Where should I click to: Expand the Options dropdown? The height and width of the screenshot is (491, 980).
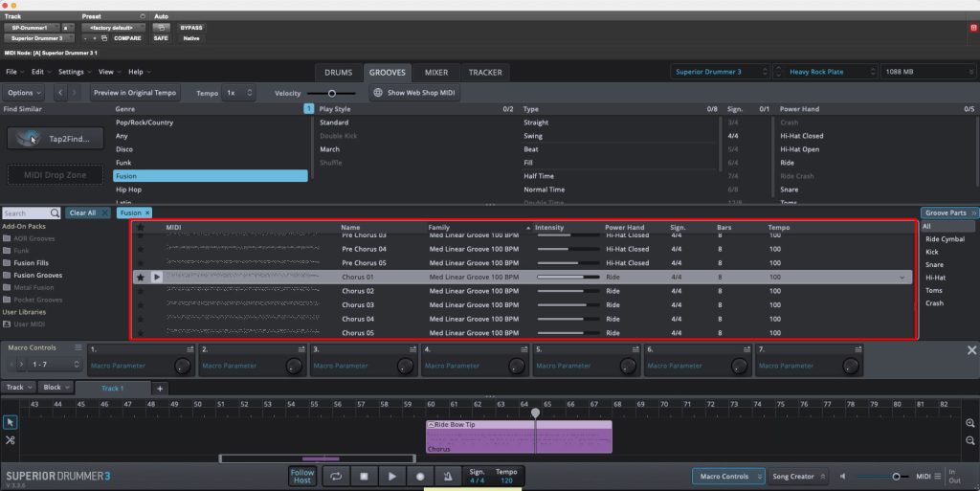23,93
